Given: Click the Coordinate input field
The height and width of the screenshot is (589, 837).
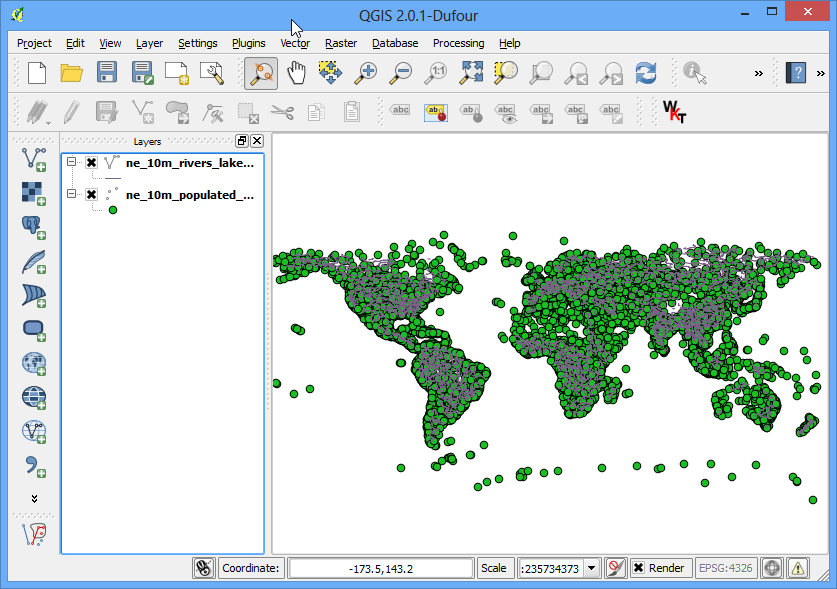Looking at the screenshot, I should tap(381, 568).
